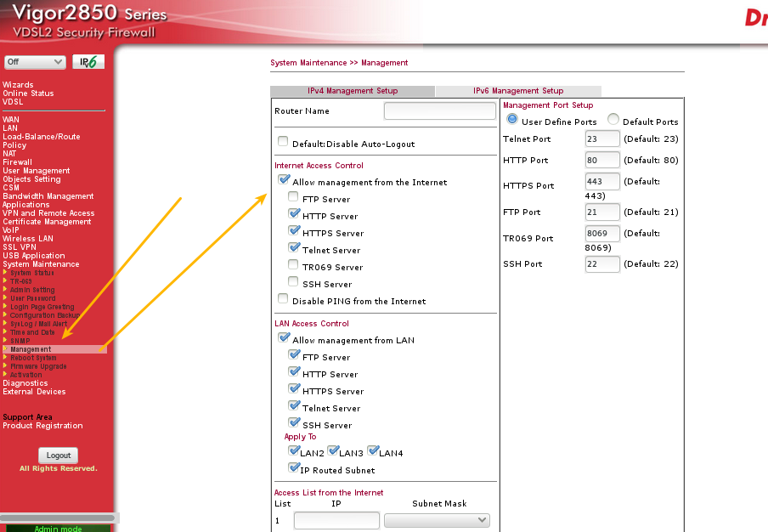Image resolution: width=768 pixels, height=532 pixels.
Task: Select the User Define Ports radio button
Action: coord(512,120)
